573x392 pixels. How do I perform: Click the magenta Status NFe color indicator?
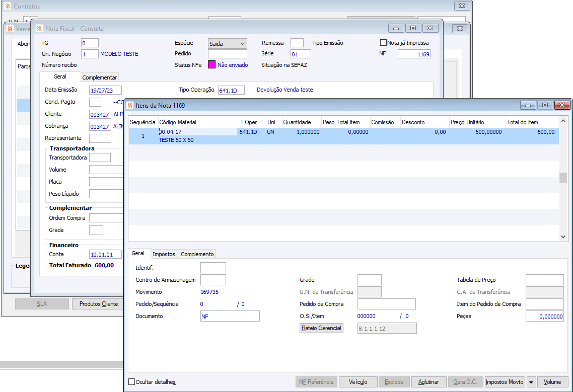[211, 65]
